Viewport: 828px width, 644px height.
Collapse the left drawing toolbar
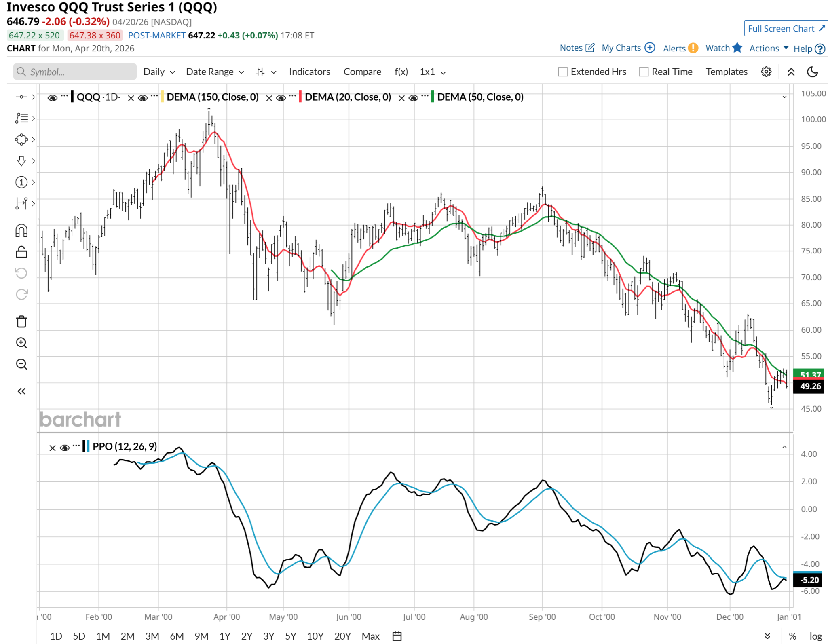[21, 391]
